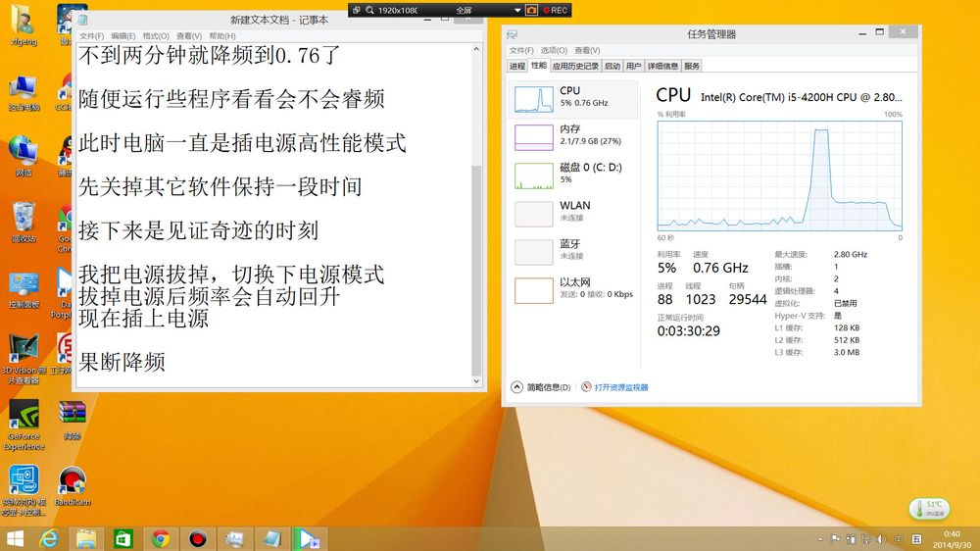Image resolution: width=980 pixels, height=551 pixels.
Task: Open the GeForce Experience desktop icon
Action: (24, 426)
